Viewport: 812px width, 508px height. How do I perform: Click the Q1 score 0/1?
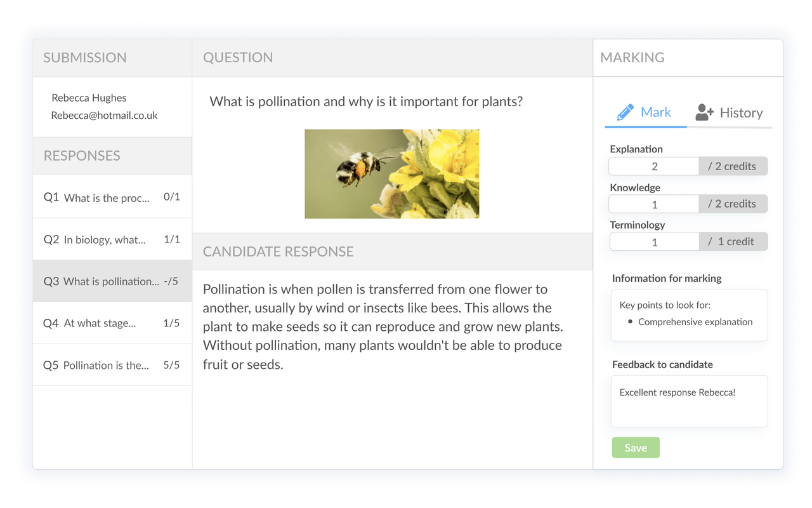click(172, 197)
